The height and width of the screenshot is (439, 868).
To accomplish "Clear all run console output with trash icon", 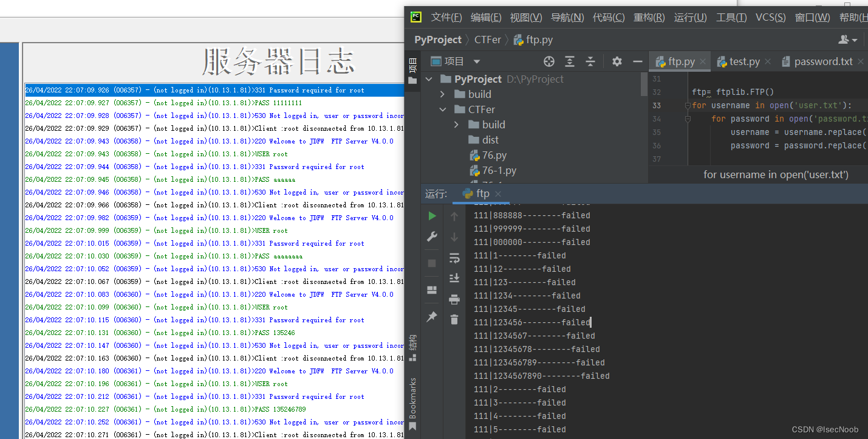I will tap(454, 319).
